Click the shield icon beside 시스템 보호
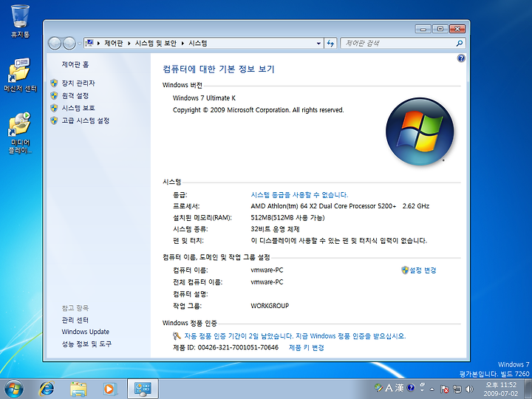Screen dimensions: 532x399 pyautogui.click(x=54, y=108)
